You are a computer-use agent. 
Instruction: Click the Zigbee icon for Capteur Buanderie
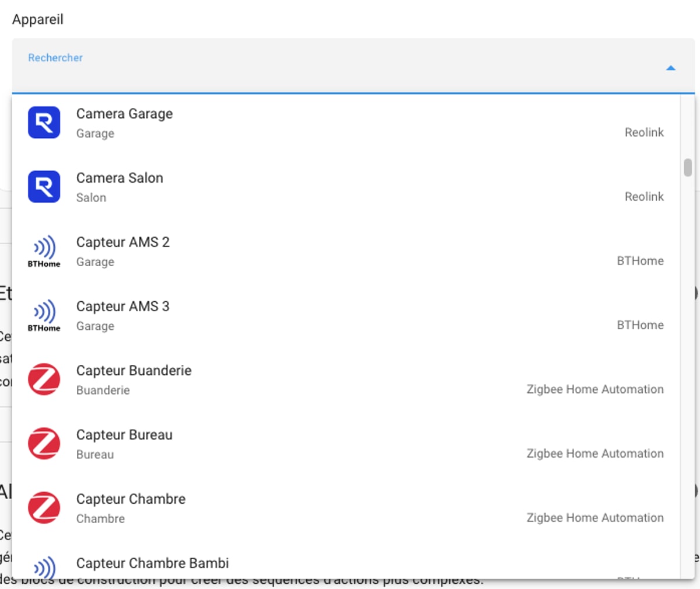pos(44,379)
